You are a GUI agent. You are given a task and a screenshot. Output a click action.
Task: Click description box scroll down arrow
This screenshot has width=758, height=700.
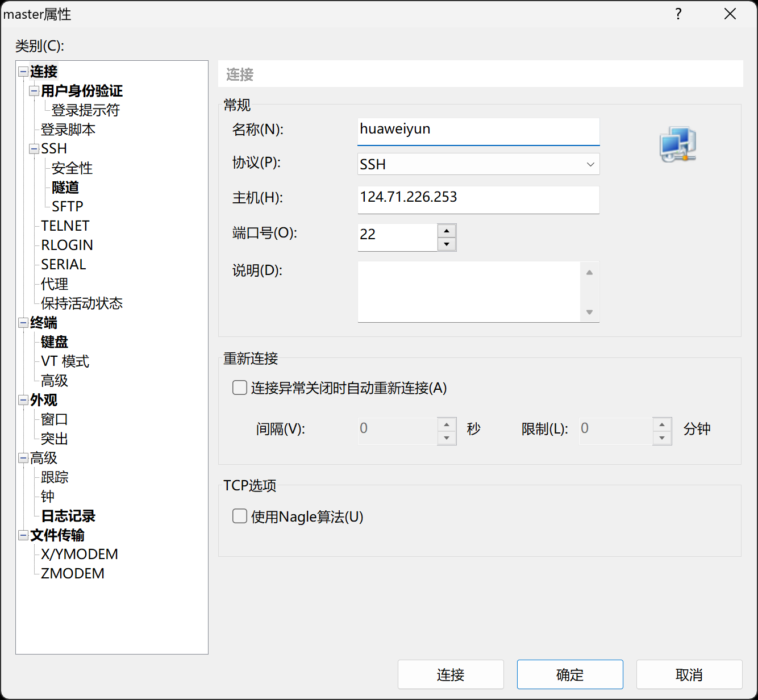coord(590,312)
